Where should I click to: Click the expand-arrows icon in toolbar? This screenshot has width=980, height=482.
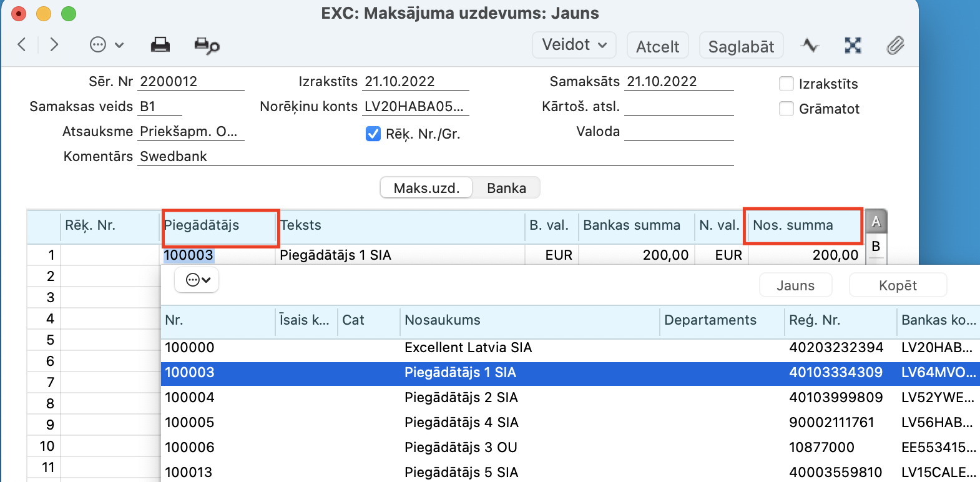pos(853,45)
